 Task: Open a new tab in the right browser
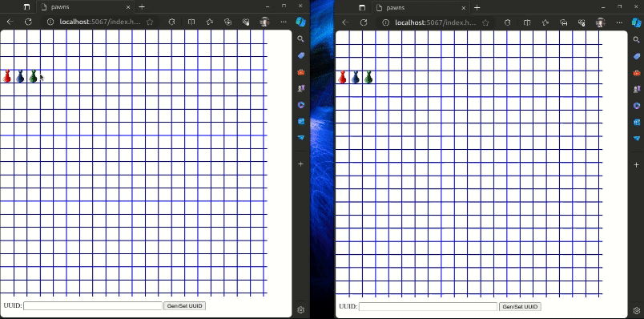tap(477, 7)
